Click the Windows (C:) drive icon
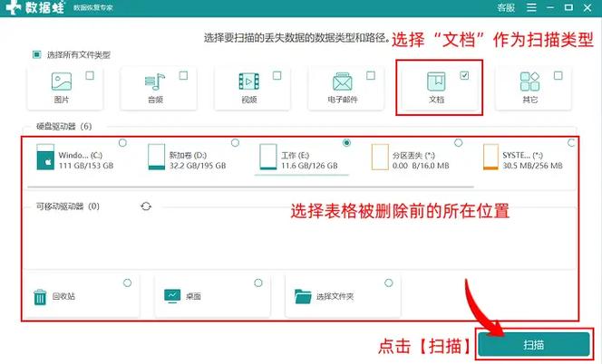The width and height of the screenshot is (602, 364). pos(45,157)
